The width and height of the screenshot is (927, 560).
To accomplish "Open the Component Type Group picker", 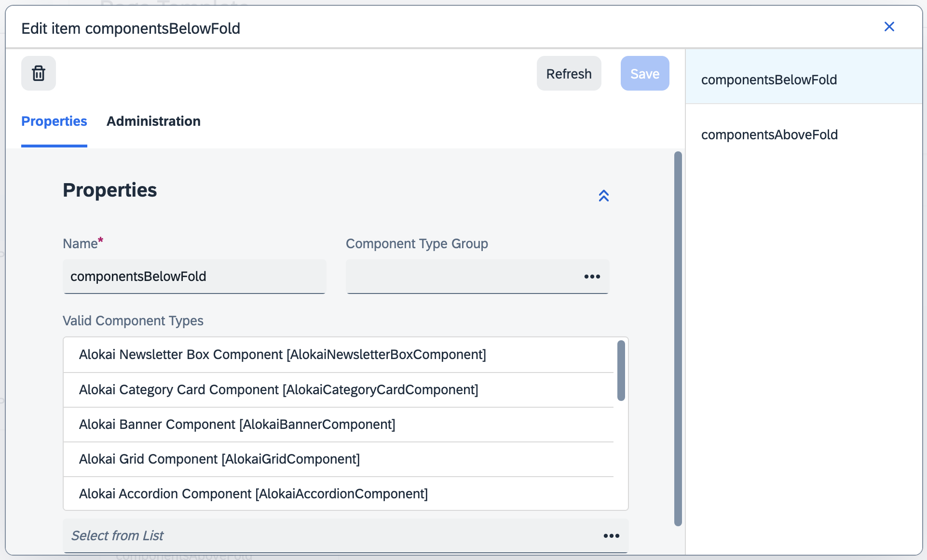I will point(592,277).
